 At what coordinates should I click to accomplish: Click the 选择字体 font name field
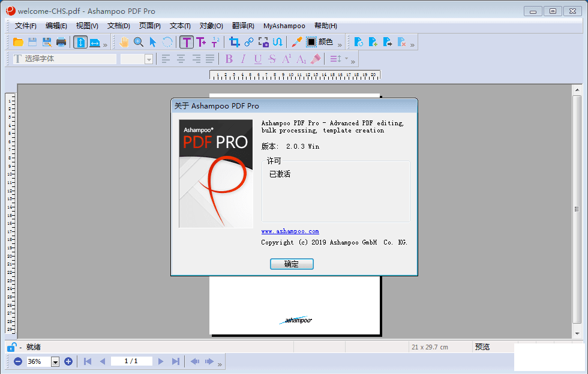[65, 59]
